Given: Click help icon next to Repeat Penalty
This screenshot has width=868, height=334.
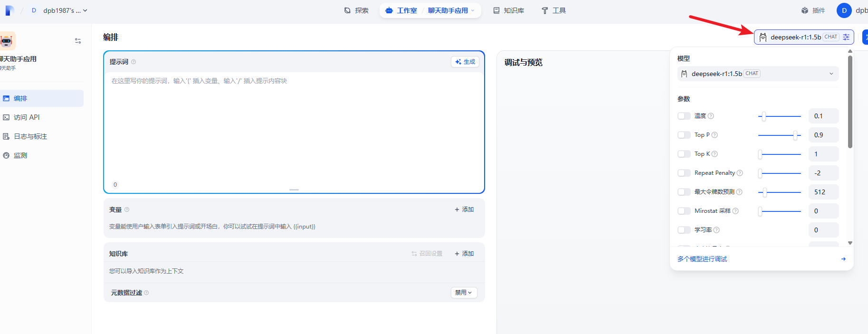Looking at the screenshot, I should 740,173.
